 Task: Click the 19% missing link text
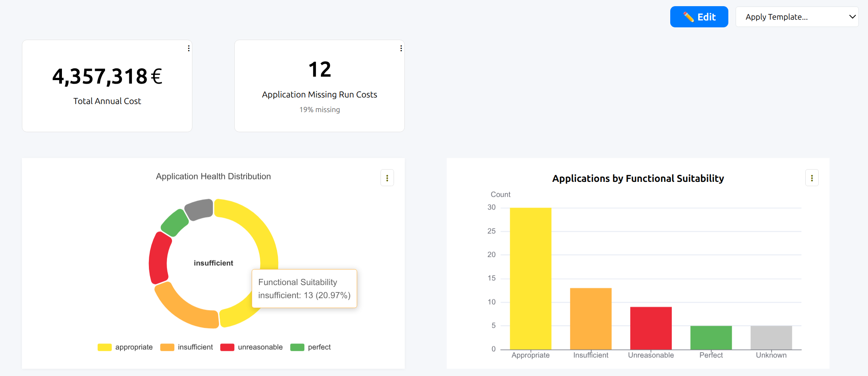[319, 109]
